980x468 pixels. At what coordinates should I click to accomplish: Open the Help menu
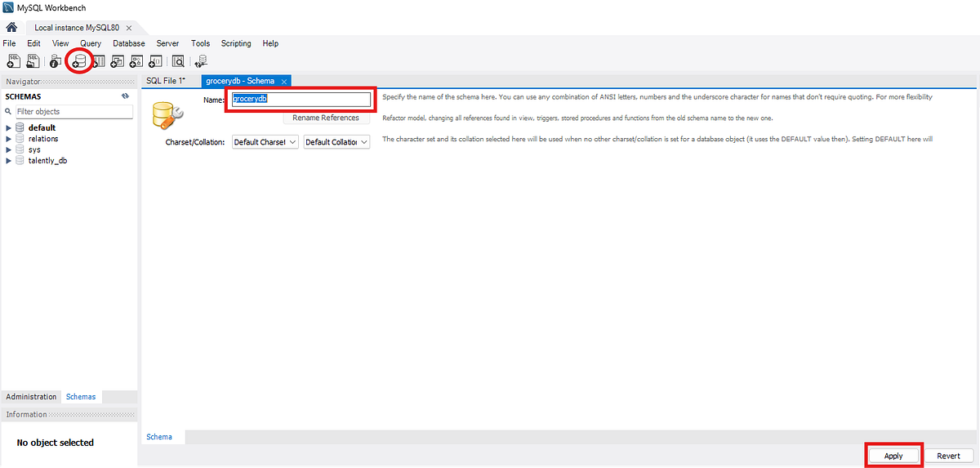pos(270,43)
